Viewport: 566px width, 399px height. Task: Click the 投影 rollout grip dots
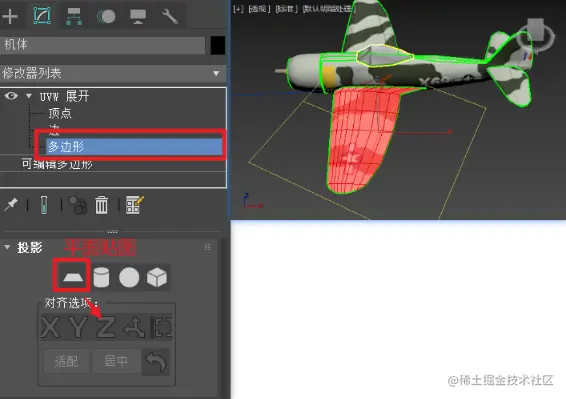[x=208, y=247]
